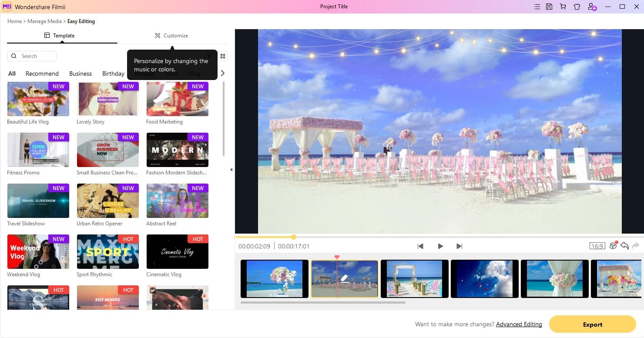Select the Fitness Promo template

[38, 150]
